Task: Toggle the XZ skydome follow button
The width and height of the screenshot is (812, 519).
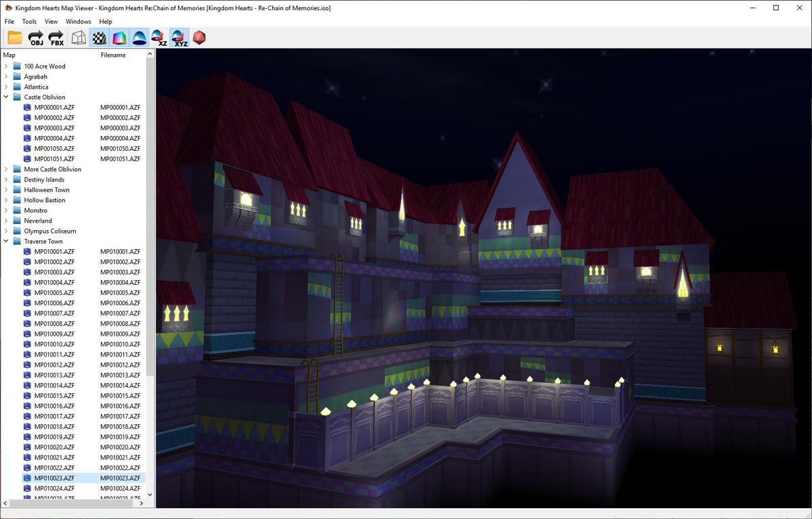Action: tap(159, 37)
